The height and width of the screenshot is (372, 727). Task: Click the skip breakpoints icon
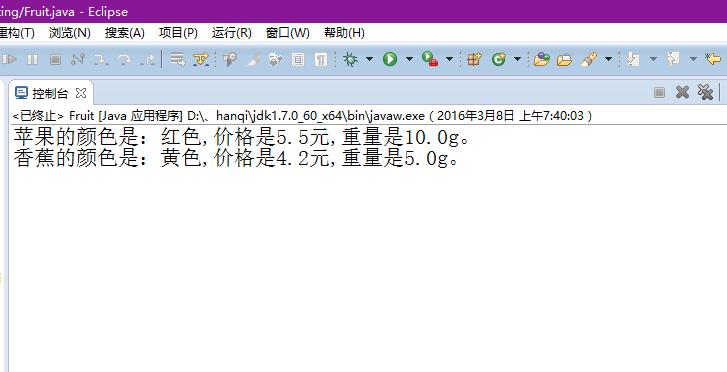[x=275, y=59]
